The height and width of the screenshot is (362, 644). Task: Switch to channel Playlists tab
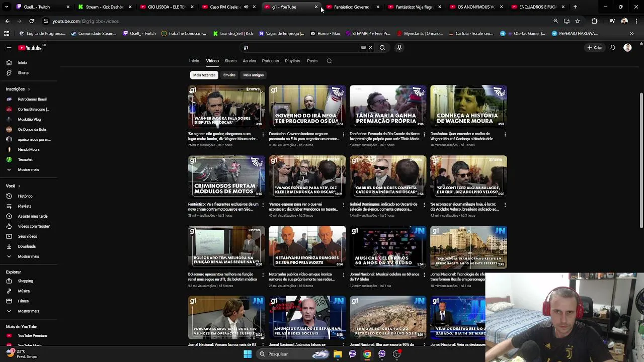(x=292, y=61)
